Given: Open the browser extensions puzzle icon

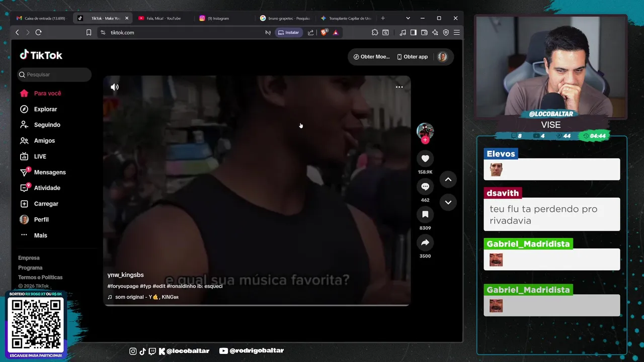Looking at the screenshot, I should click(375, 32).
